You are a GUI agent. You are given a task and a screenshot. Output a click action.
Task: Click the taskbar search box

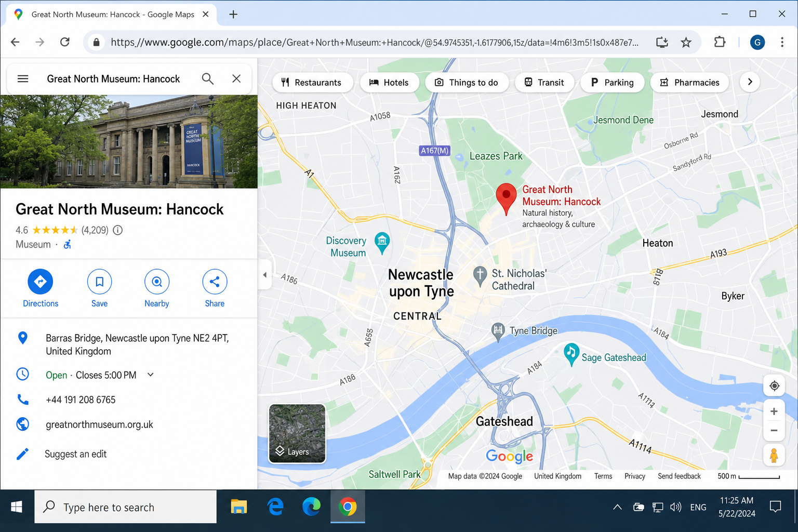pos(126,507)
